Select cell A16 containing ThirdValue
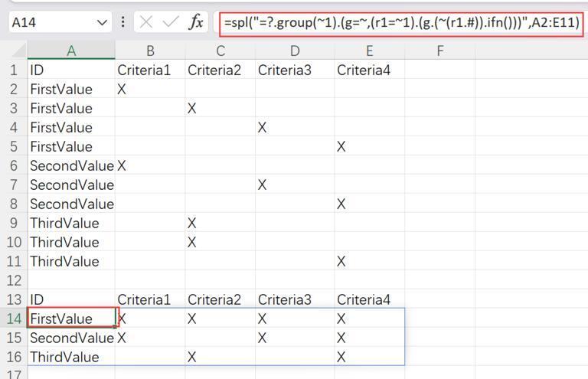Screen dimensions: 588x379 (x=71, y=357)
